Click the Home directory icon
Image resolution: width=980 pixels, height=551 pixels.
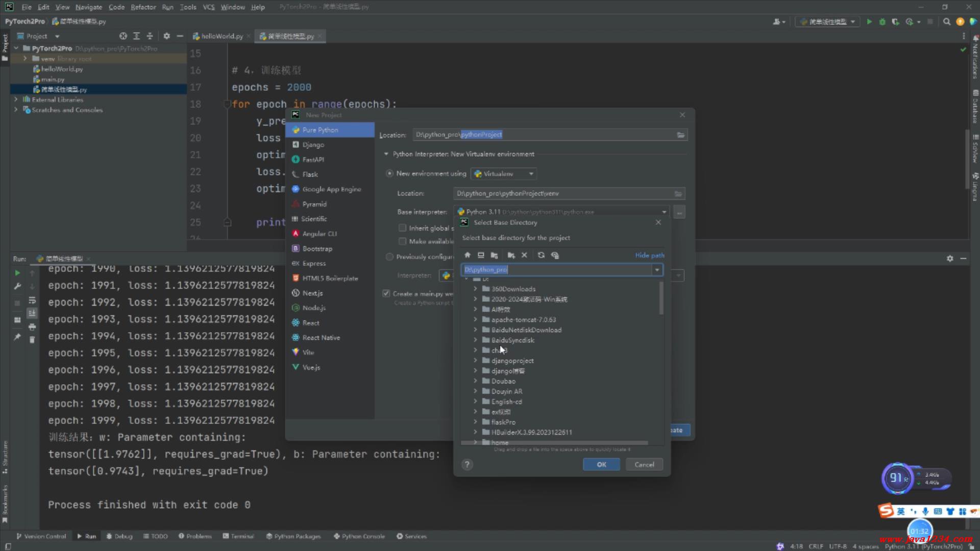tap(467, 255)
